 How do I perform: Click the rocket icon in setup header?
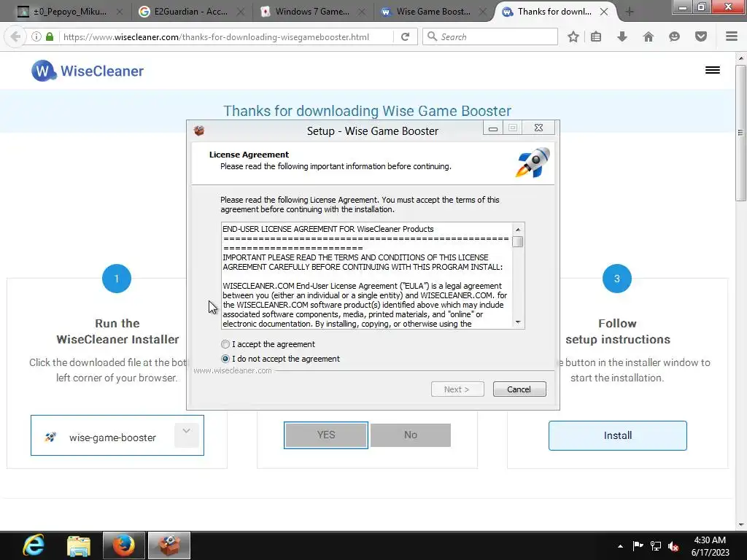[533, 163]
